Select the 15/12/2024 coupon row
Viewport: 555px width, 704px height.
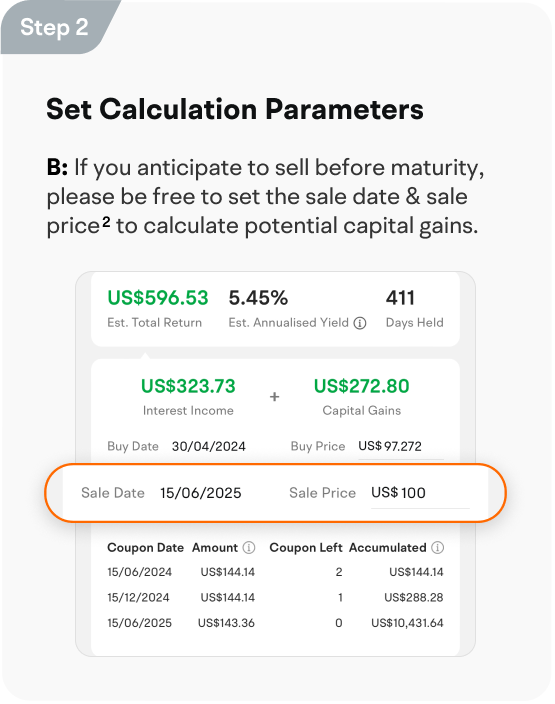(275, 598)
